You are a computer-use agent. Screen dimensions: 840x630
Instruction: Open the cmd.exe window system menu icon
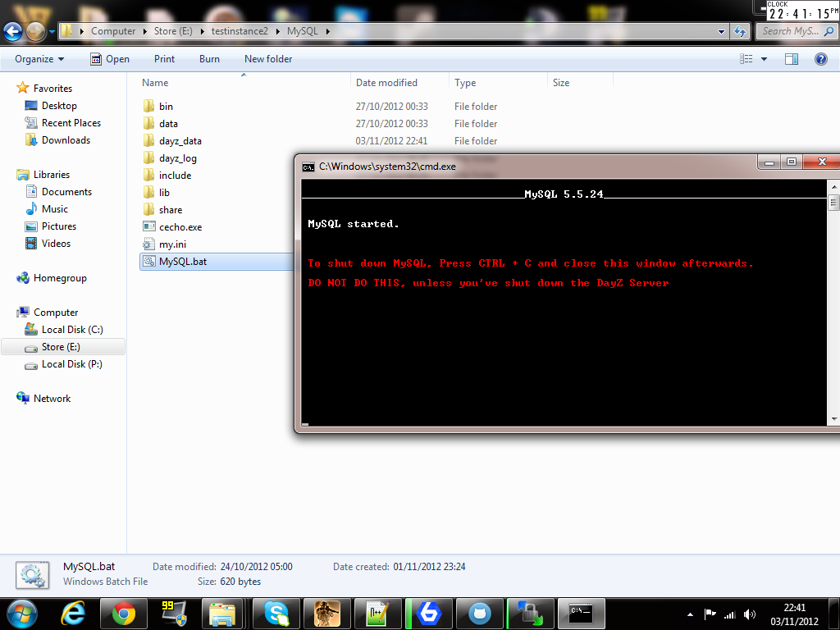point(308,167)
